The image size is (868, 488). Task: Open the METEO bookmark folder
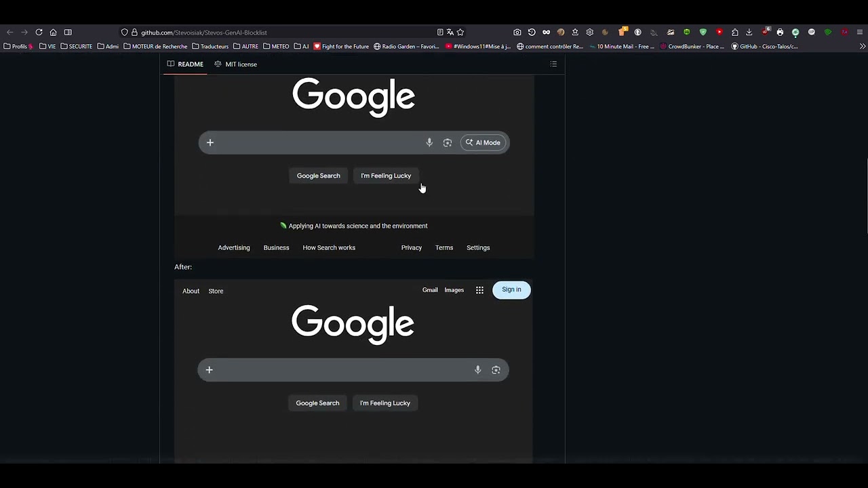coord(276,46)
